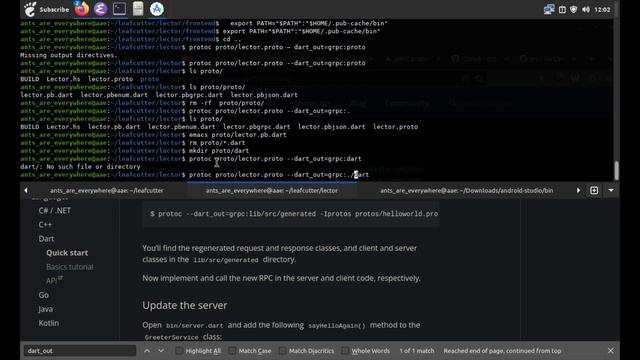The width and height of the screenshot is (640, 360).
Task: Open the software store launcher icon
Action: coord(157,9)
